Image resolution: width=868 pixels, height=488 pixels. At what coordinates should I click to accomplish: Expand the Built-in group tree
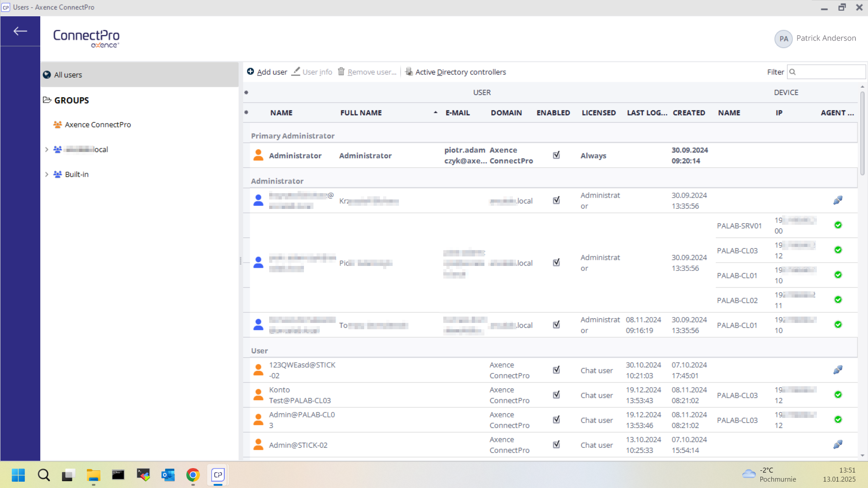pyautogui.click(x=47, y=174)
